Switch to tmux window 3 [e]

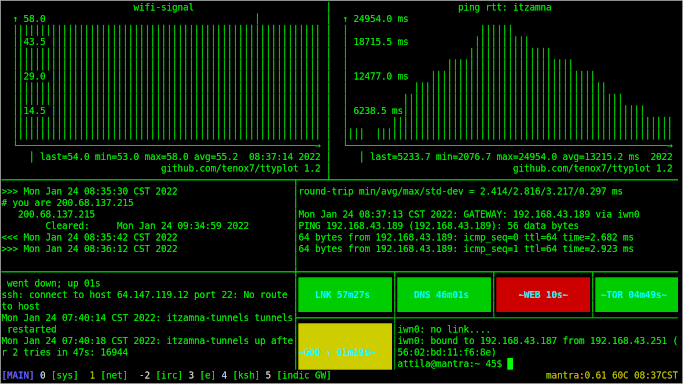(x=202, y=375)
